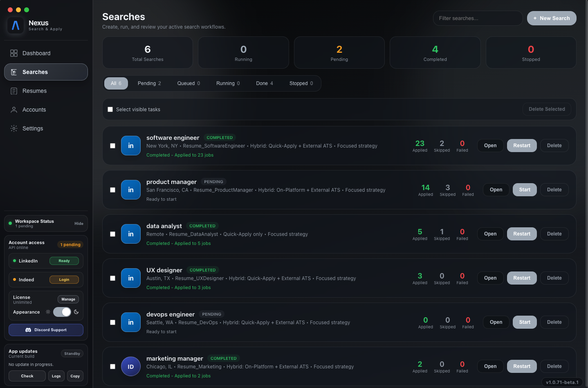This screenshot has height=388, width=588.
Task: Select the sun icon for light appearance
Action: tap(48, 312)
